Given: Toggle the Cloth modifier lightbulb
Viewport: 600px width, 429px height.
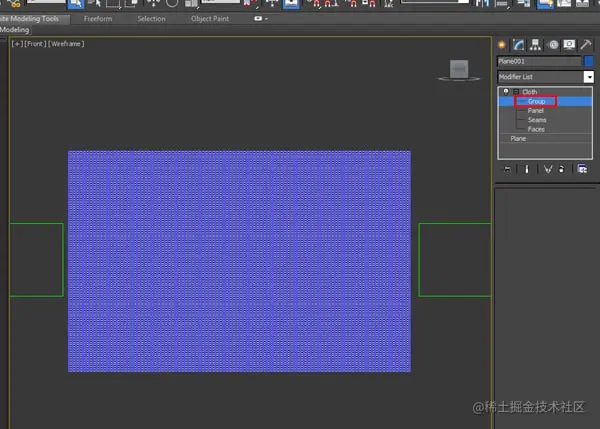Looking at the screenshot, I should [x=506, y=91].
